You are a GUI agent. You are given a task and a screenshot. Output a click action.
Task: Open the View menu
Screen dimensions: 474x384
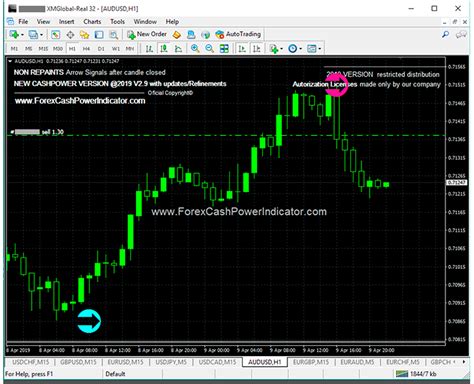(x=43, y=22)
